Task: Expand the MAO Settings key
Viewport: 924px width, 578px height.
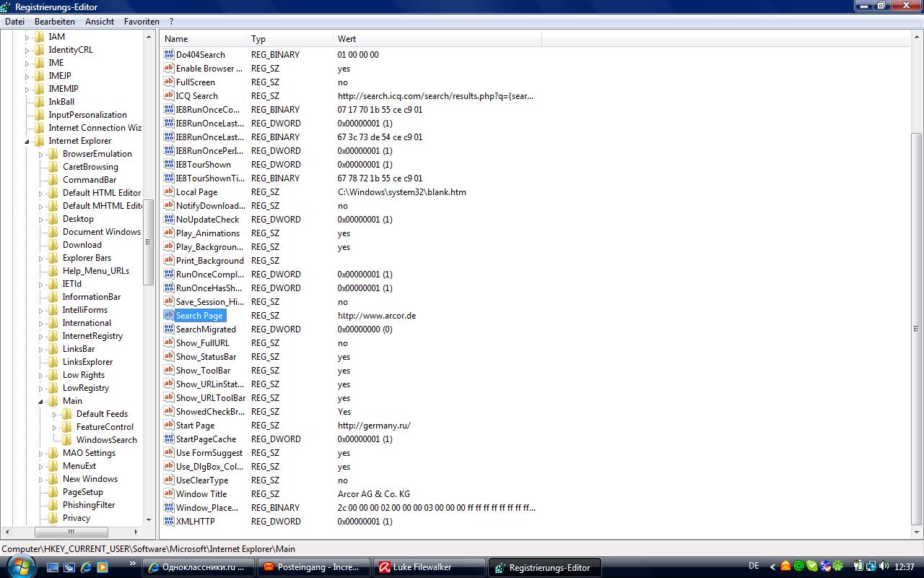Action: click(x=41, y=453)
